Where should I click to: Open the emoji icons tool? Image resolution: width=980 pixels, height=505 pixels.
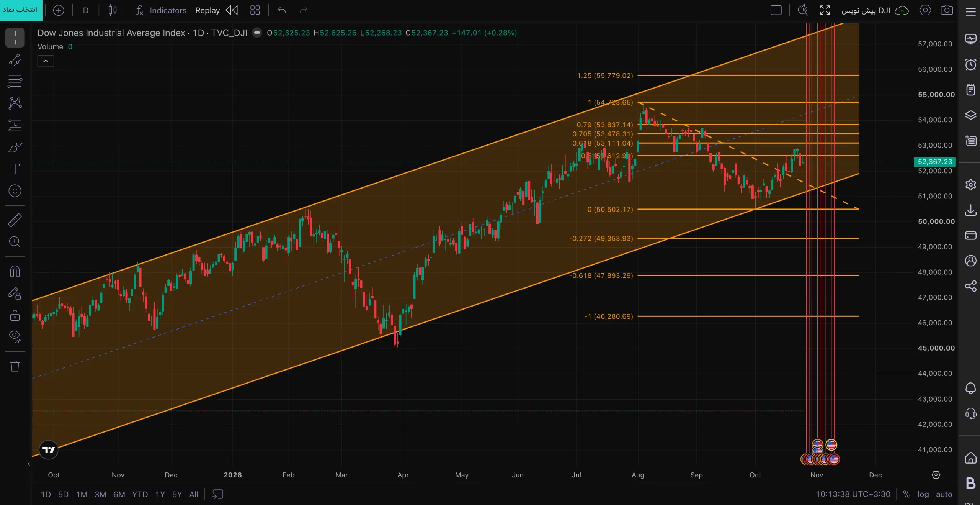coord(15,191)
